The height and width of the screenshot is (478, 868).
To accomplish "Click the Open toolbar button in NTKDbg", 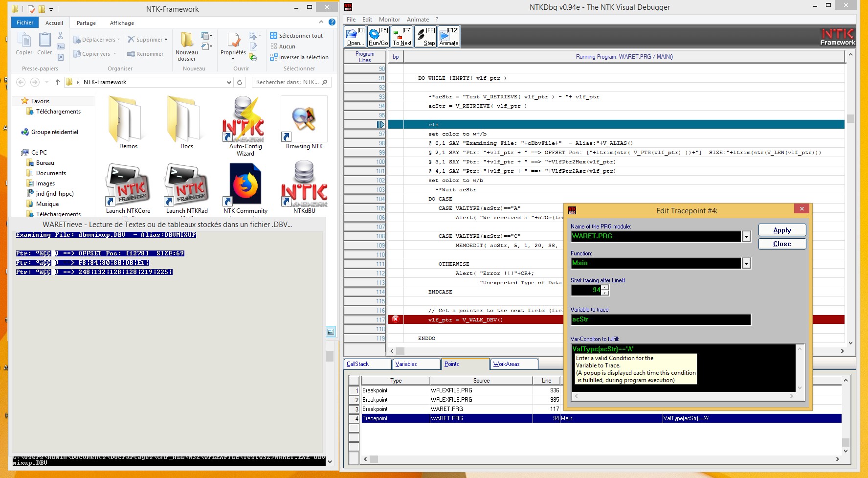I will pyautogui.click(x=355, y=37).
